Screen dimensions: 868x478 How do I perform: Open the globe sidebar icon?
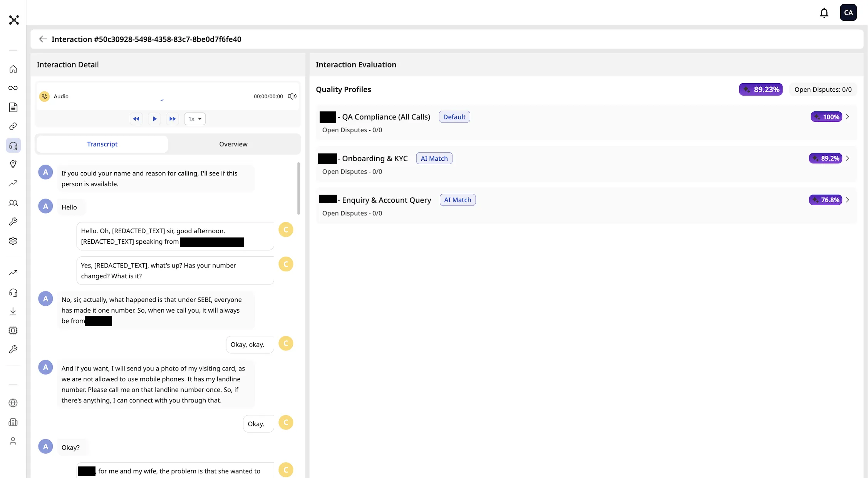coord(13,403)
